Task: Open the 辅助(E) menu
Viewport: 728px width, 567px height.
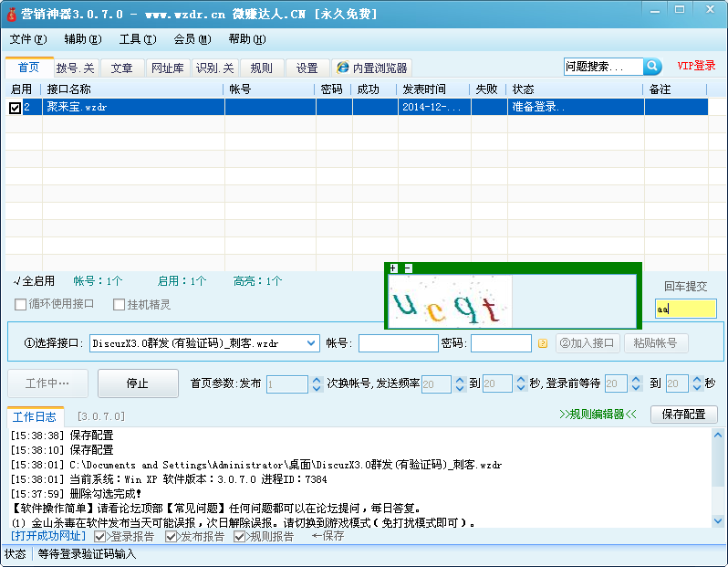Action: coord(83,39)
